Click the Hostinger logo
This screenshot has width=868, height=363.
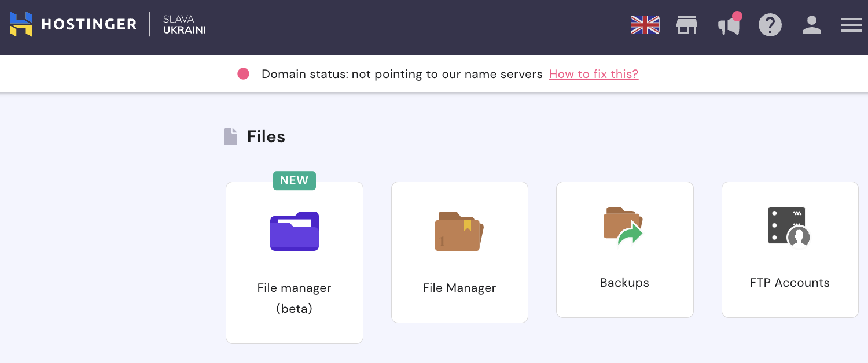[73, 24]
